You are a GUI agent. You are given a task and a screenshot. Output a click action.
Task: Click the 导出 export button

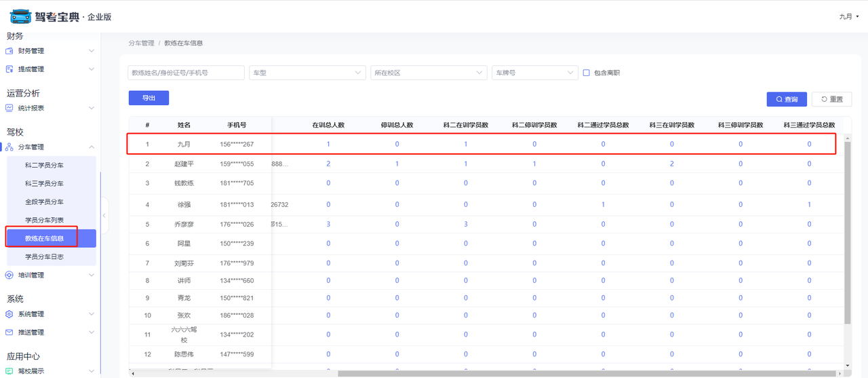[x=149, y=98]
